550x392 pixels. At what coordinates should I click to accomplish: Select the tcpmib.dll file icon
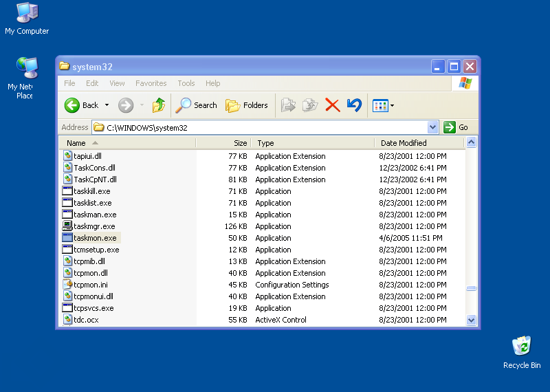pos(67,261)
